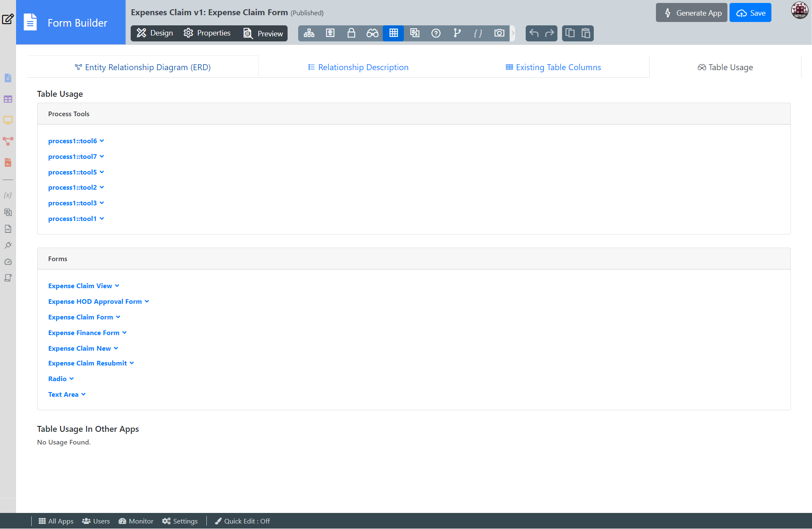Open the translation (i18n) toolbar icon
The image size is (812, 529).
pyautogui.click(x=414, y=33)
